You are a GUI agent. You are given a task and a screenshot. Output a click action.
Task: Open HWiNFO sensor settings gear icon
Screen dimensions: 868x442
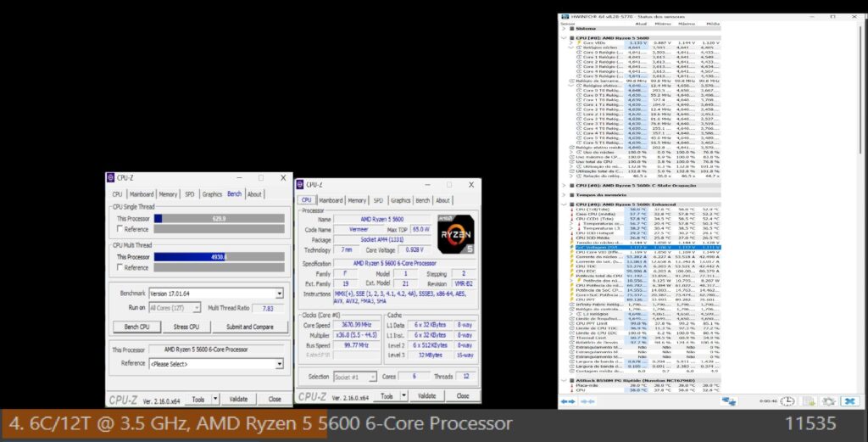point(829,401)
